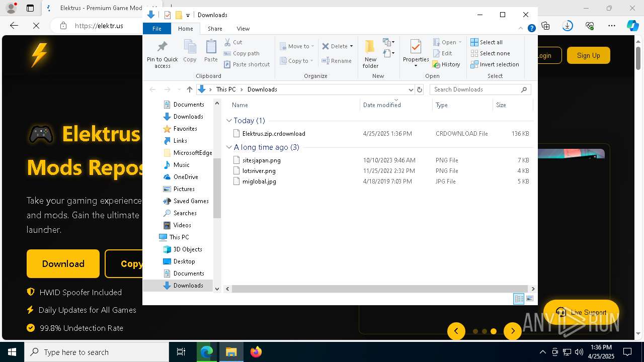Select Desktop in navigation pane
The width and height of the screenshot is (644, 362).
(184, 261)
